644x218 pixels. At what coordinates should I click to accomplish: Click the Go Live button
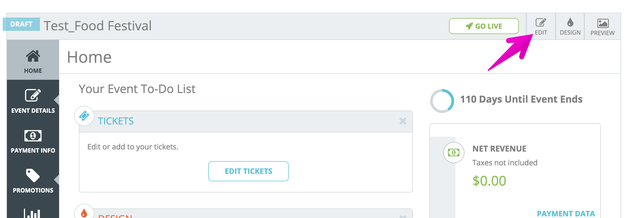[484, 26]
